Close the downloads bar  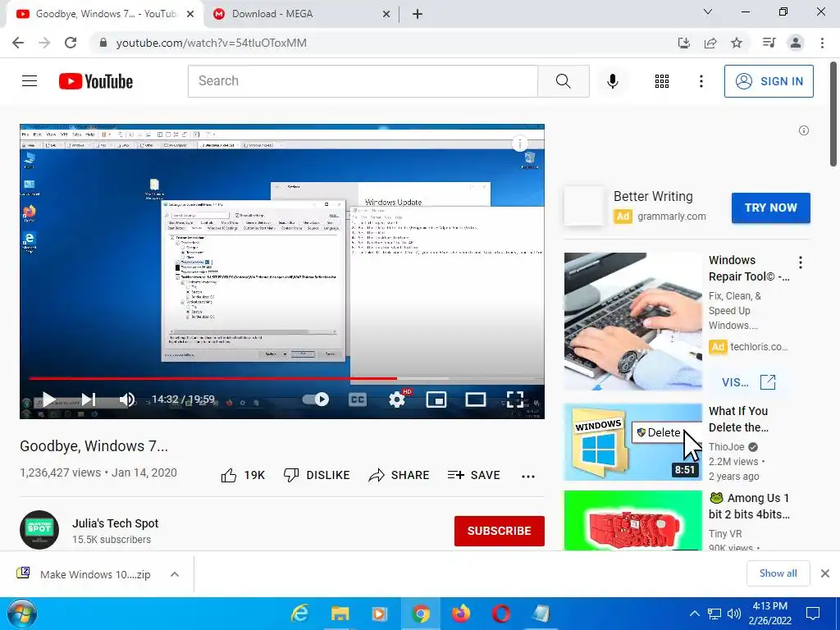825,573
